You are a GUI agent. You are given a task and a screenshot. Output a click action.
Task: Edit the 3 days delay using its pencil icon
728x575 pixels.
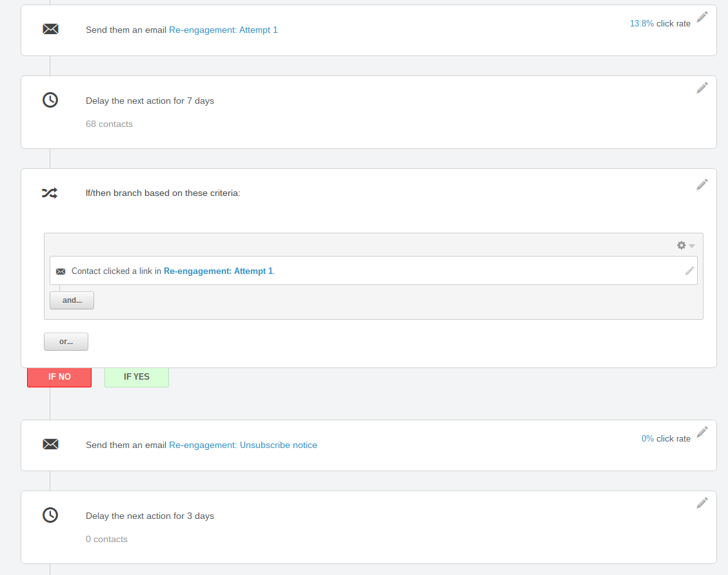(x=702, y=502)
